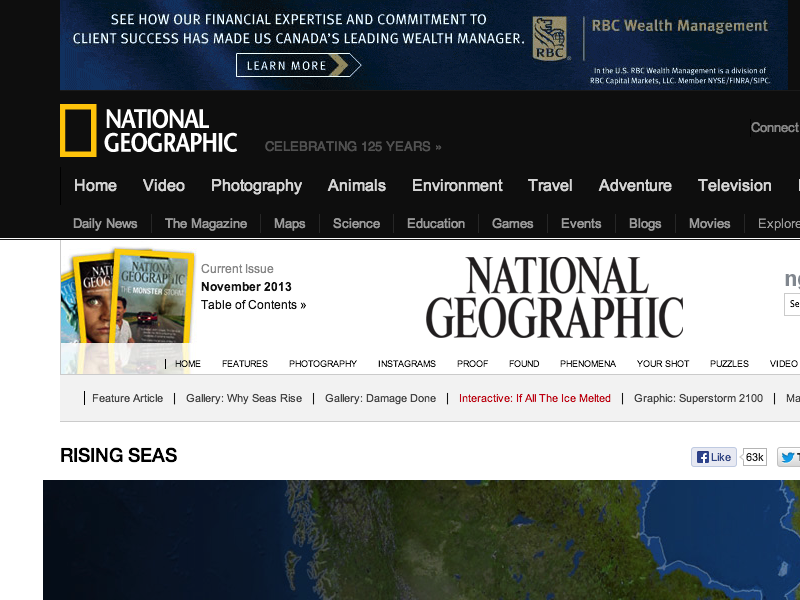Open Daily News in the secondary navigation
This screenshot has width=800, height=600.
(105, 223)
